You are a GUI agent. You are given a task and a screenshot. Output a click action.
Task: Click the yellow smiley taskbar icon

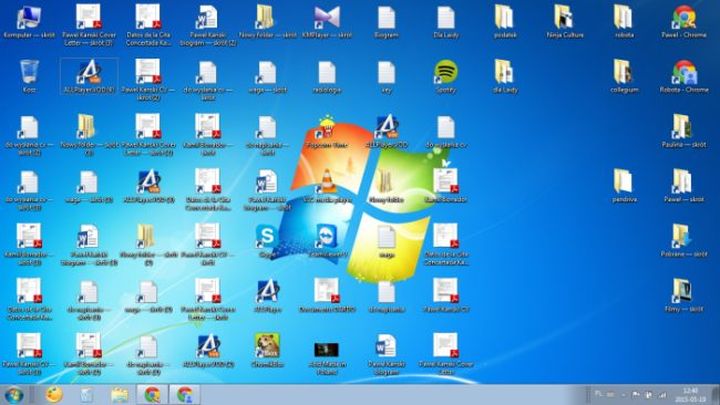pyautogui.click(x=54, y=395)
